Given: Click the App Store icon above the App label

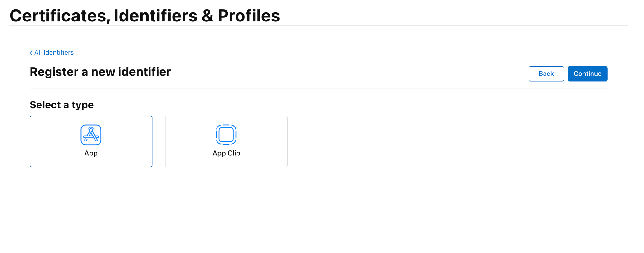Looking at the screenshot, I should [x=91, y=135].
